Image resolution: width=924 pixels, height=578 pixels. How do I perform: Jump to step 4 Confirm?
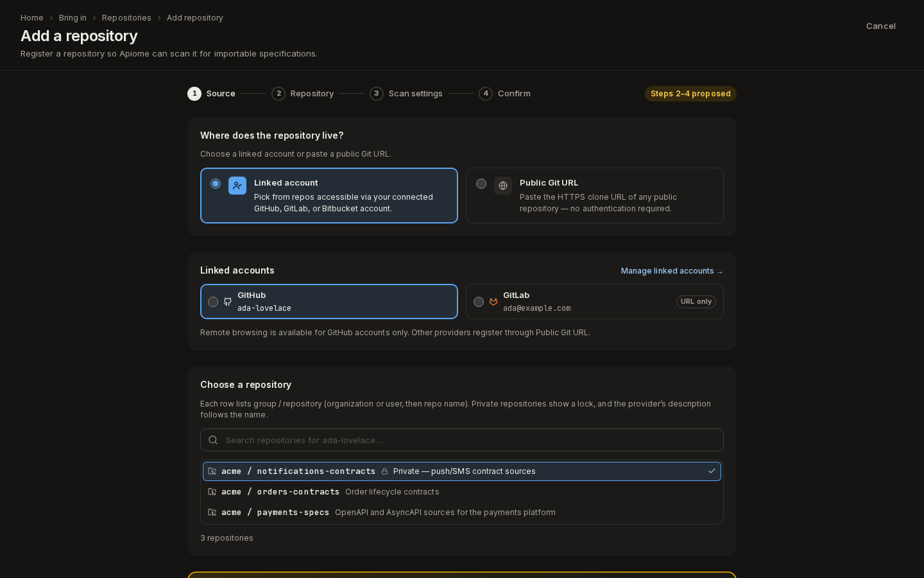coord(504,94)
